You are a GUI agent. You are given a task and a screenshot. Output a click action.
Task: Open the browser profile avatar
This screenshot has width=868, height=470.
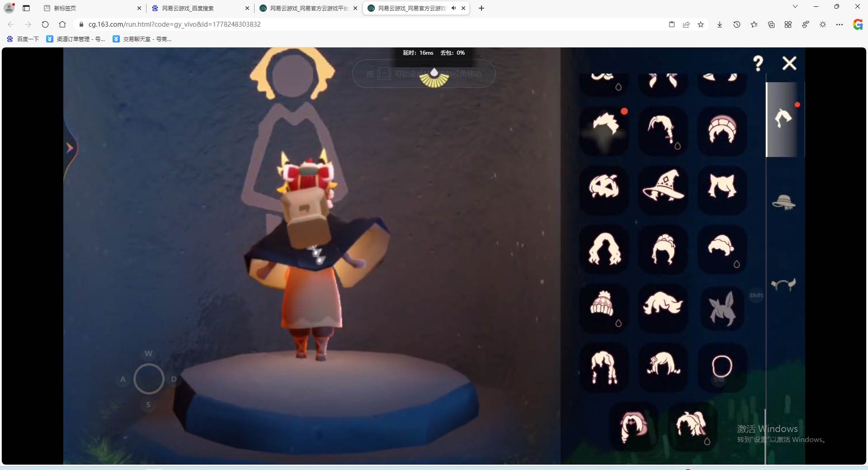coord(9,8)
